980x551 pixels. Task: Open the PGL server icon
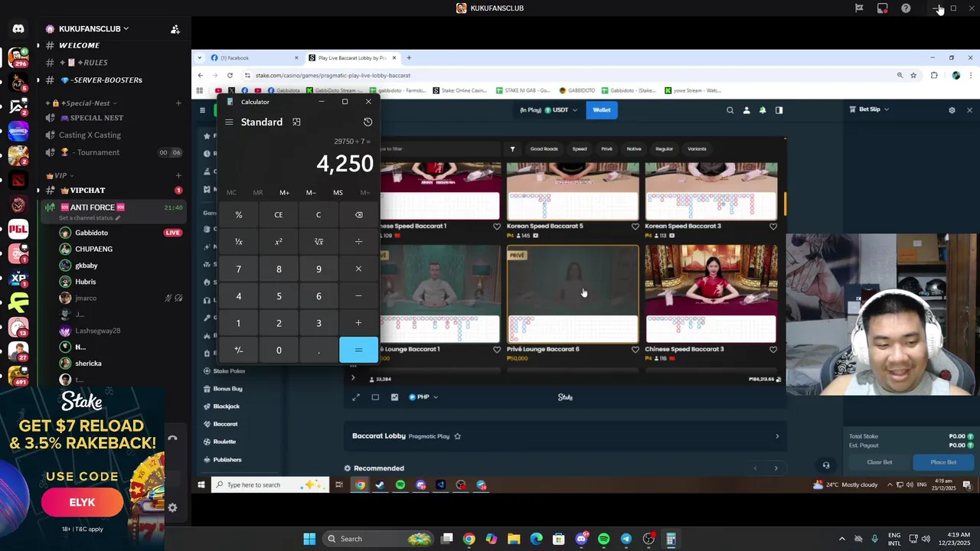(18, 229)
